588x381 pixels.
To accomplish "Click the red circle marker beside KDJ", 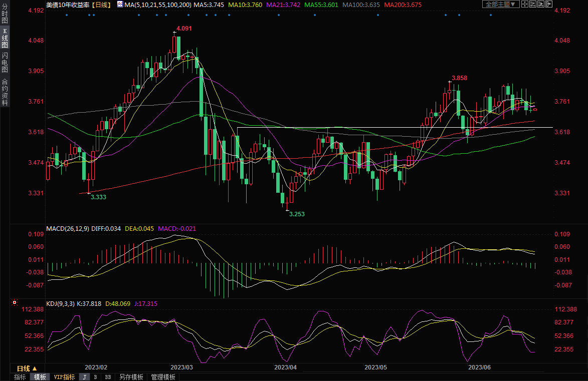I will pyautogui.click(x=14, y=303).
